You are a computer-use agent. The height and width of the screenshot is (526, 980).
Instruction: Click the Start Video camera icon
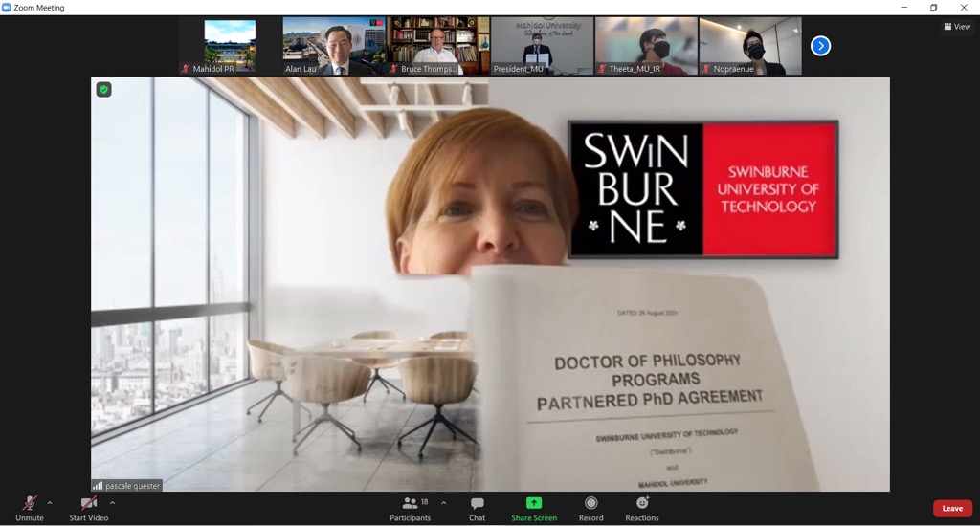tap(89, 503)
